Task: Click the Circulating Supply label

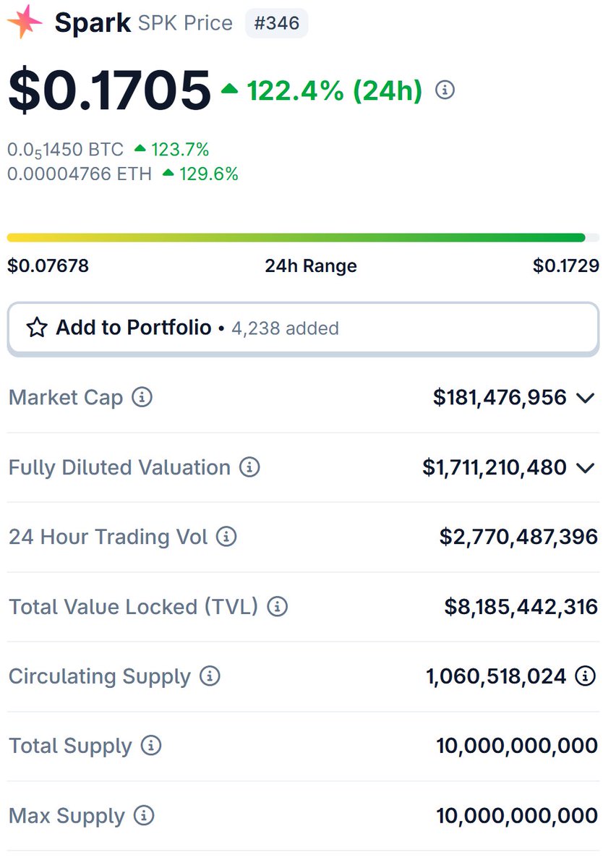Action: (100, 677)
